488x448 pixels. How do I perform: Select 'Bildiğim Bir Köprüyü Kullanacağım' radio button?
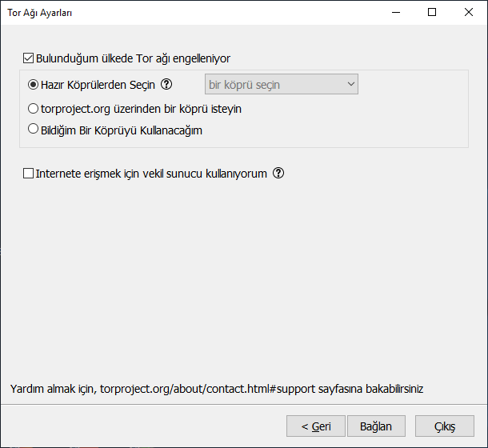[x=34, y=129]
